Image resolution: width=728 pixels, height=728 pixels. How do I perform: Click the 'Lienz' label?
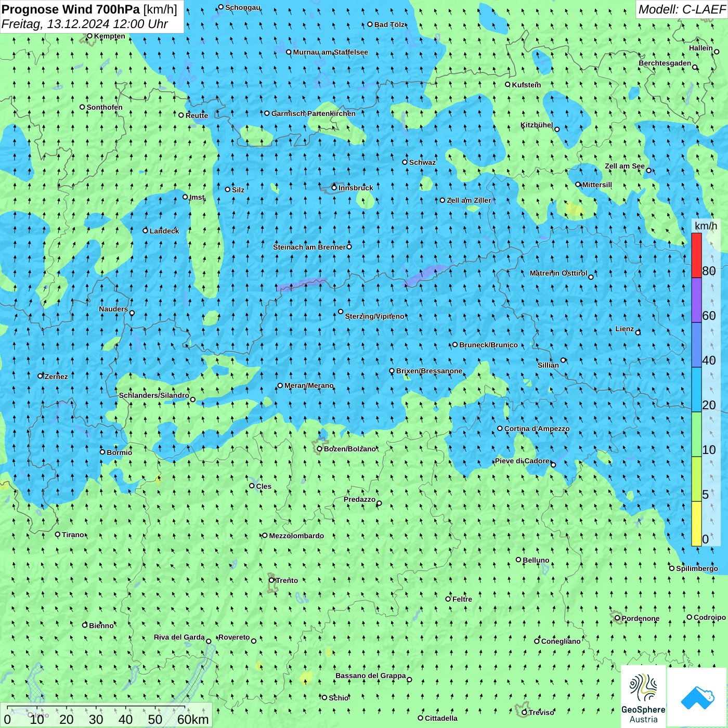tap(625, 329)
